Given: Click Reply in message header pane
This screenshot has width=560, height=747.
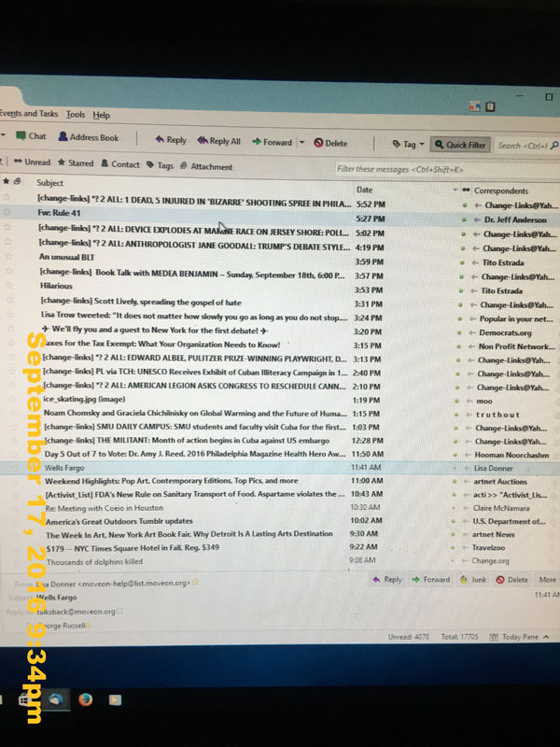Looking at the screenshot, I should tap(387, 579).
